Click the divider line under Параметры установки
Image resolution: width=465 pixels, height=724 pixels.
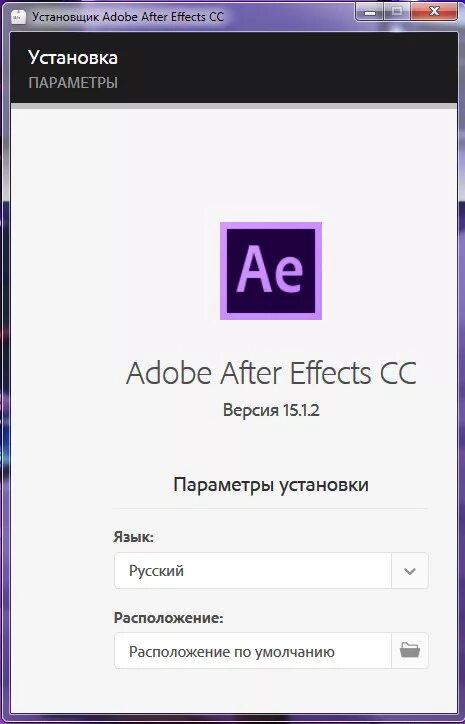tap(271, 509)
